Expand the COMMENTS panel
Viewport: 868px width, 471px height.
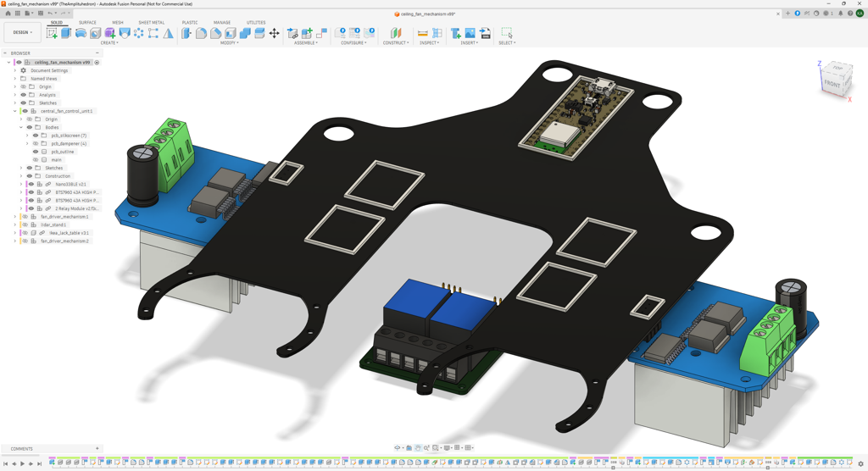click(x=97, y=449)
